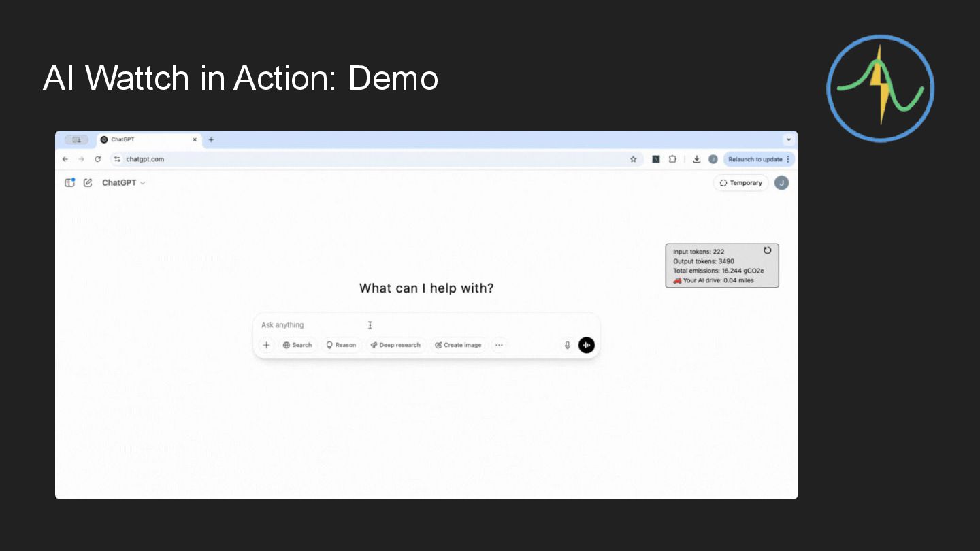Select the Deep research chip
Image resolution: width=980 pixels, height=551 pixels.
(x=396, y=345)
